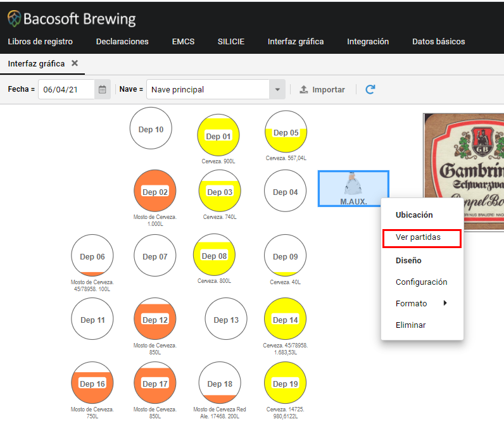The image size is (504, 431).
Task: Expand the Nave dropdown arrow
Action: point(277,89)
